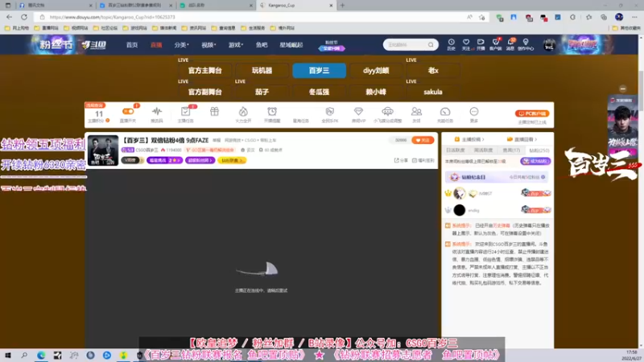Open new browser tab plus button
The width and height of the screenshot is (644, 362).
pos(343,6)
